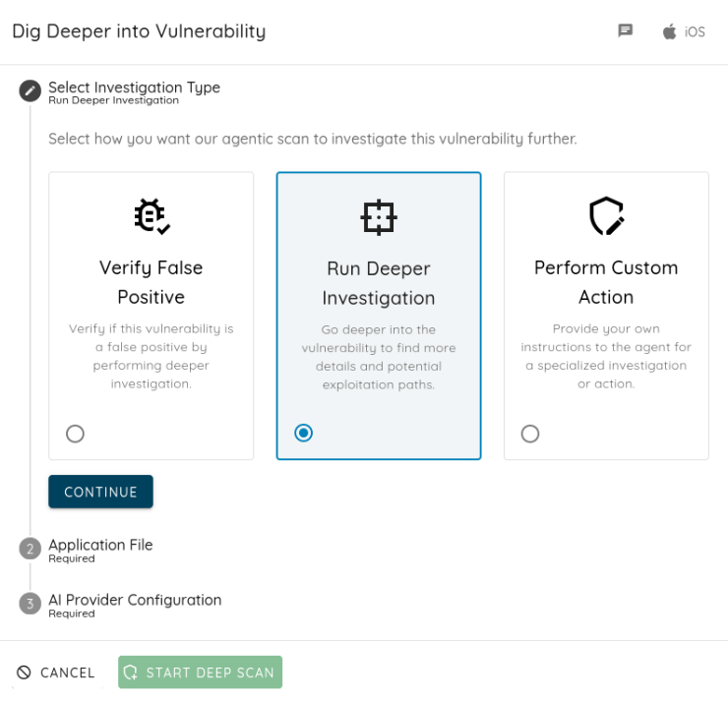Open the comments chat icon
The image size is (728, 701).
tap(625, 30)
